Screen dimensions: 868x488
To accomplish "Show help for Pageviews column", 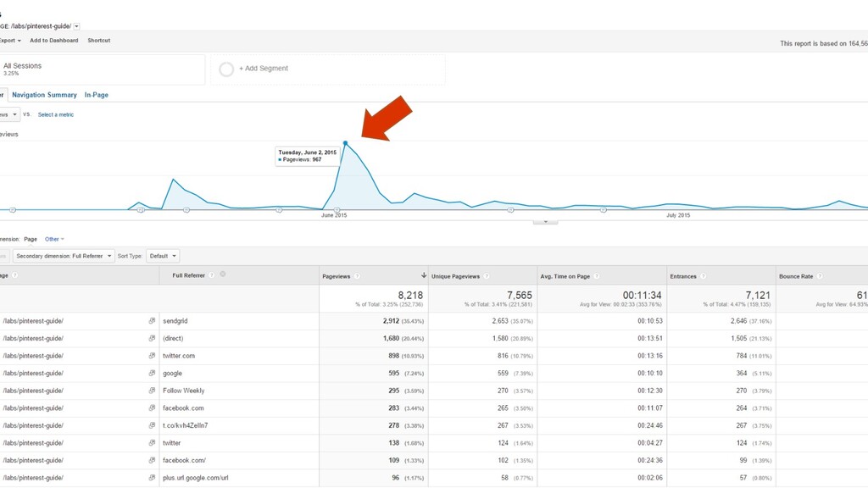I will tap(357, 276).
